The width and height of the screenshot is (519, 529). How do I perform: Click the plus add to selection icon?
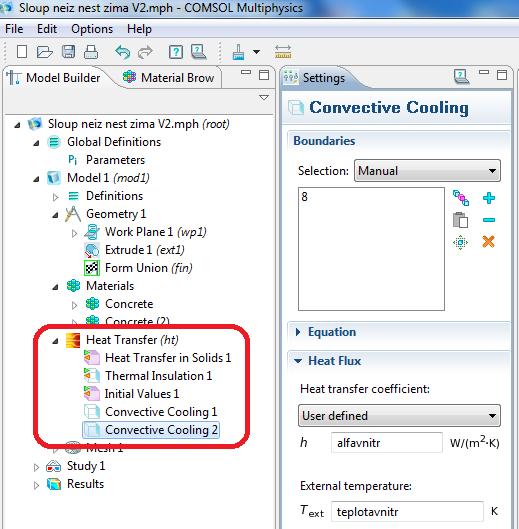pyautogui.click(x=489, y=198)
